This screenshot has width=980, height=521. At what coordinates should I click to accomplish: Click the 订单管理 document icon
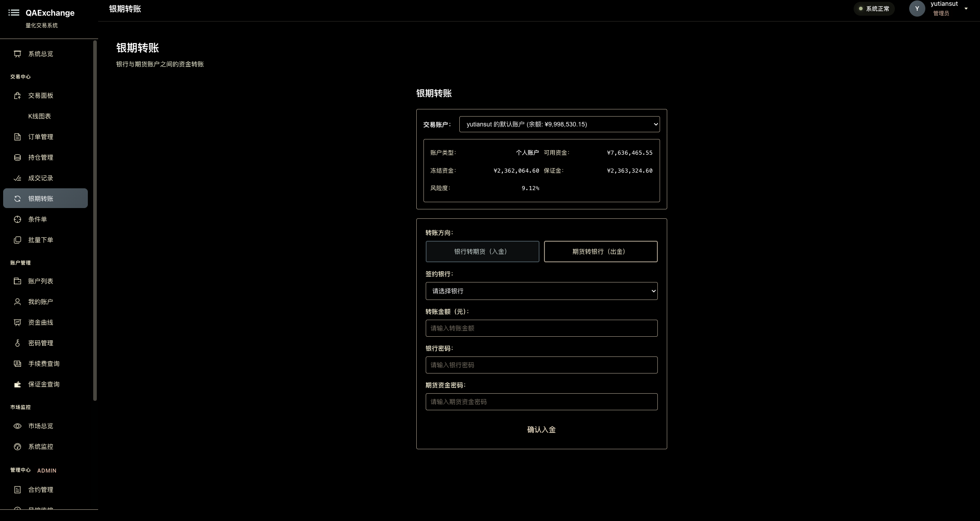click(x=17, y=137)
